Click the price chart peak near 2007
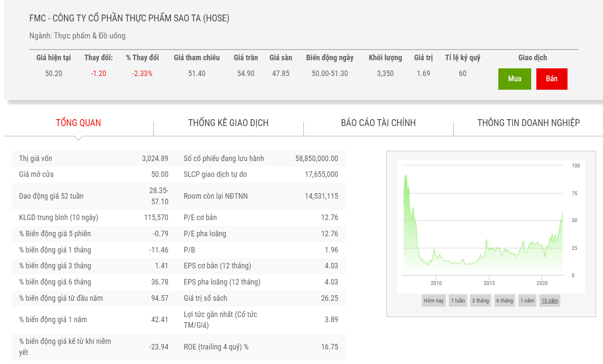The image size is (603, 364). (x=406, y=175)
